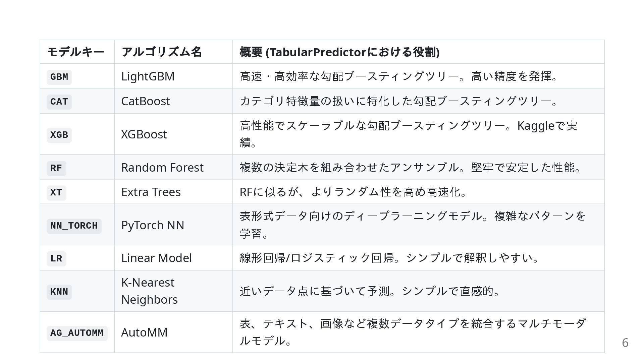Click the モデルキー column header
This screenshot has width=644, height=362.
tap(76, 52)
